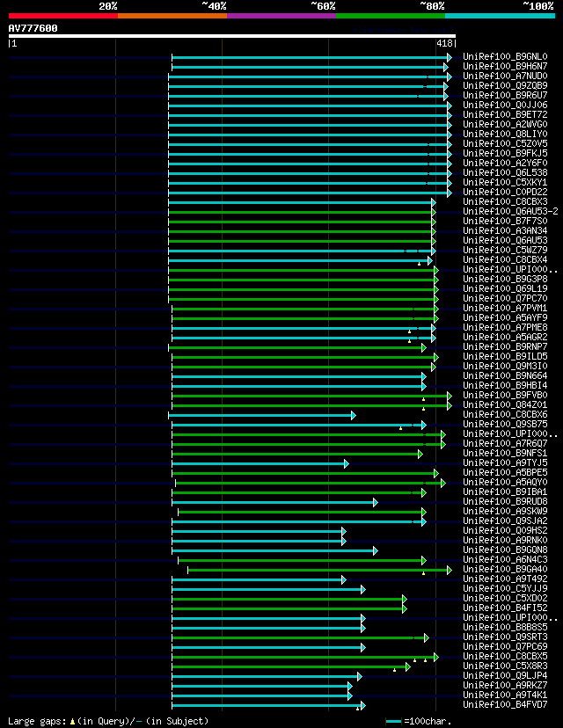The width and height of the screenshot is (563, 728).
Task: Click the cyan ~100% identity legend segment
Action: click(500, 16)
